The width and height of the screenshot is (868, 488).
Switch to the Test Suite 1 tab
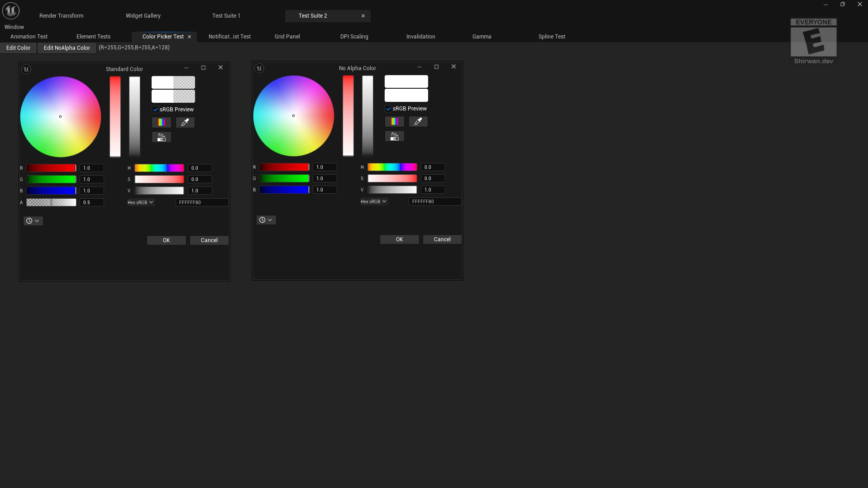[226, 16]
